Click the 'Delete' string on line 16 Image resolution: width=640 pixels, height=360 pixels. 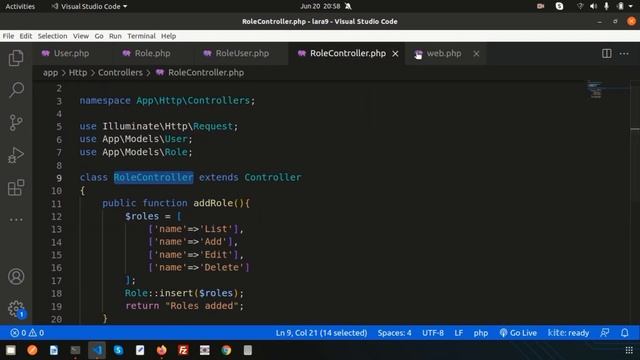222,267
